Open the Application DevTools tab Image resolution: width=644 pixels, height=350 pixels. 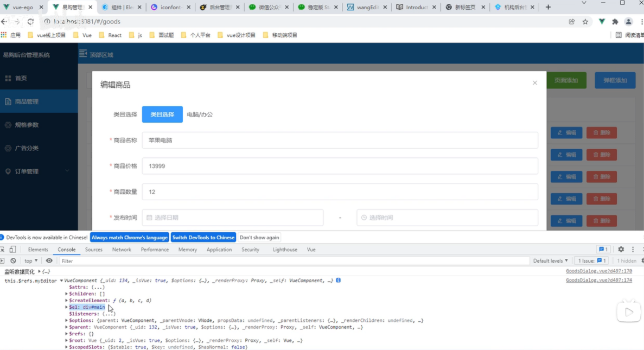point(219,250)
